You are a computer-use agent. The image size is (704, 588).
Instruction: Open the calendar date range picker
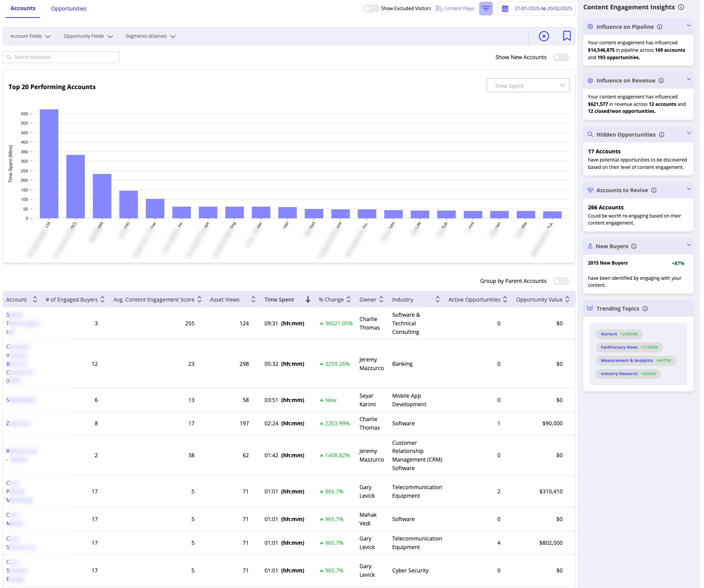[x=537, y=9]
